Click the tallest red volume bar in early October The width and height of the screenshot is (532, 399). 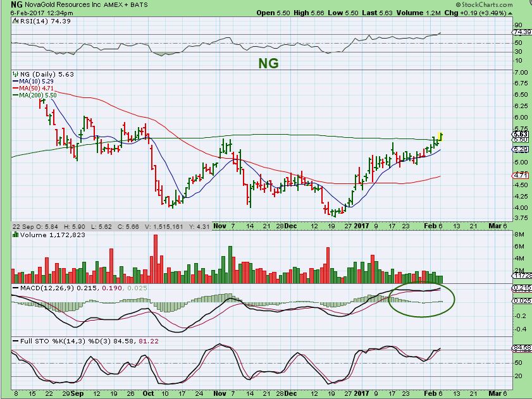pos(156,259)
